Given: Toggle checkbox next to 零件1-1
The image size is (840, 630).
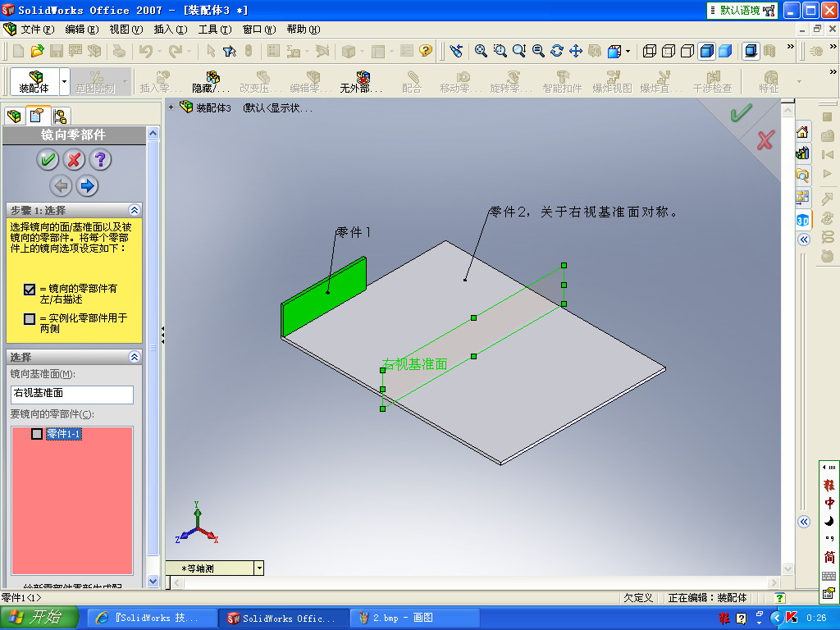Looking at the screenshot, I should click(x=36, y=434).
